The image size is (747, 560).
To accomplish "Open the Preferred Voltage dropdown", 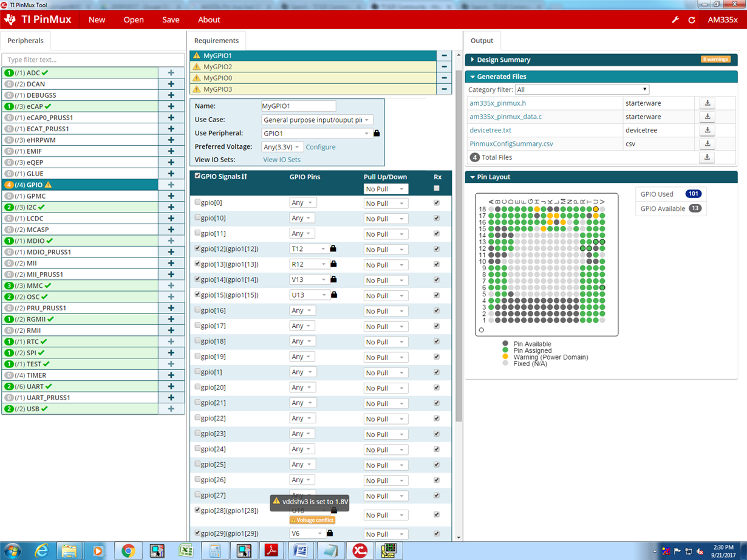I will coord(282,147).
